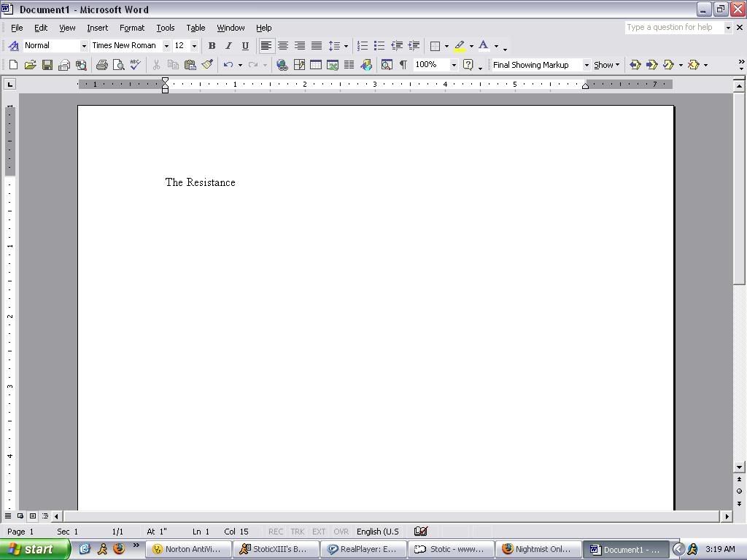Open Tables and Borders toolbar icon

pos(299,65)
